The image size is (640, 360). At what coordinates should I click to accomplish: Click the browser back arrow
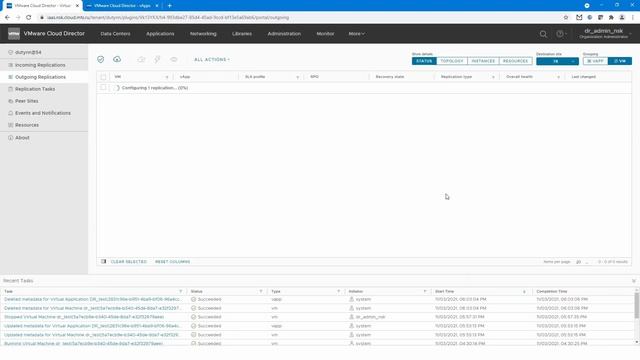7,18
